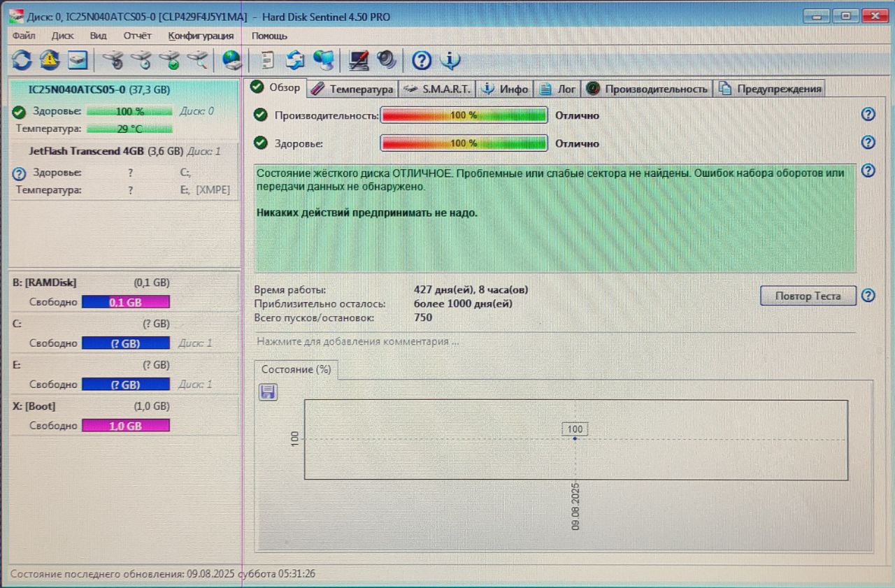Select the Обзор tab
Screen dimensions: 895x588
(277, 87)
